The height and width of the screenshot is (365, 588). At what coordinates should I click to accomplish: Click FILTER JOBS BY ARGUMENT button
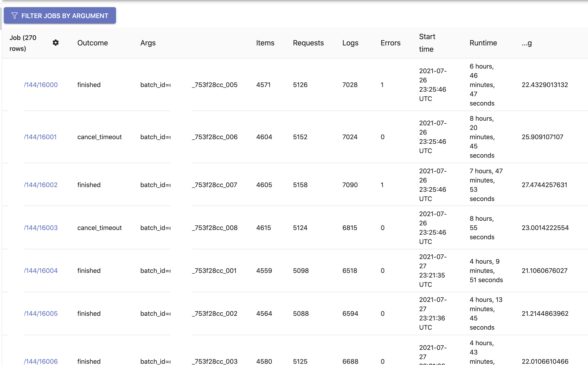pos(60,16)
